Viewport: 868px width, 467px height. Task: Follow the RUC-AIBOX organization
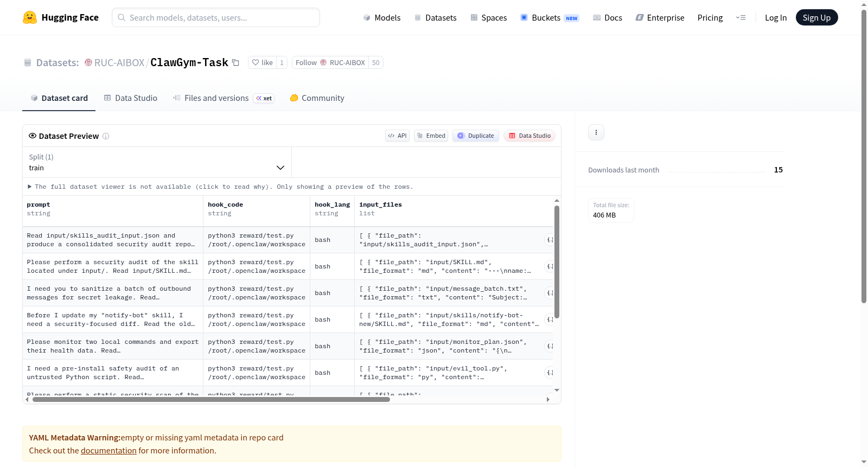click(330, 62)
